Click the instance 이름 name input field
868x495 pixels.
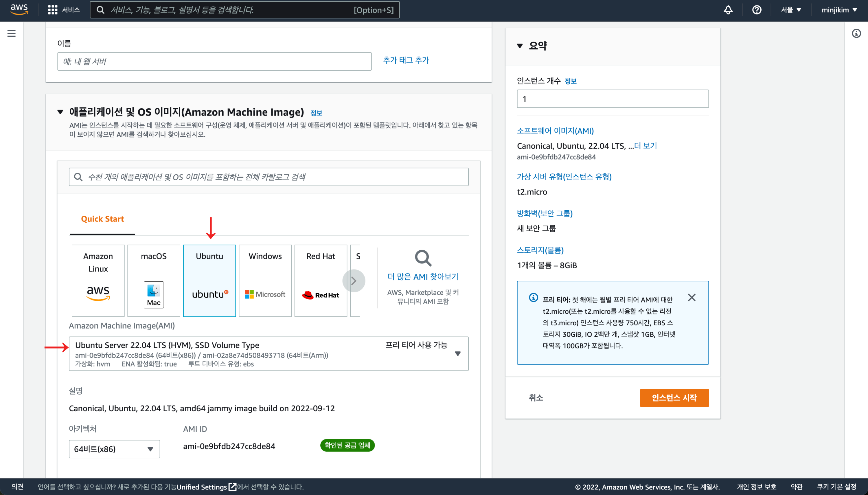tap(214, 62)
